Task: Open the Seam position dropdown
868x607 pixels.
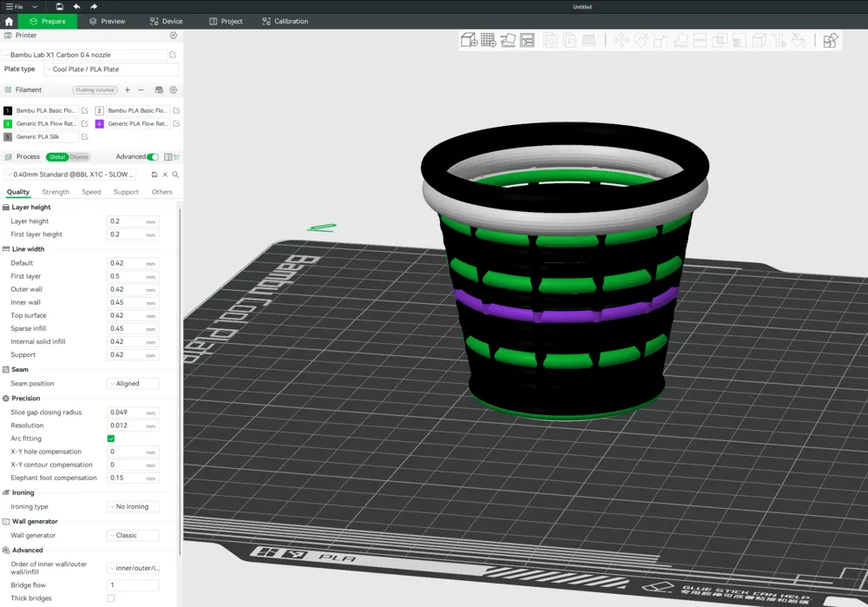Action: (133, 384)
